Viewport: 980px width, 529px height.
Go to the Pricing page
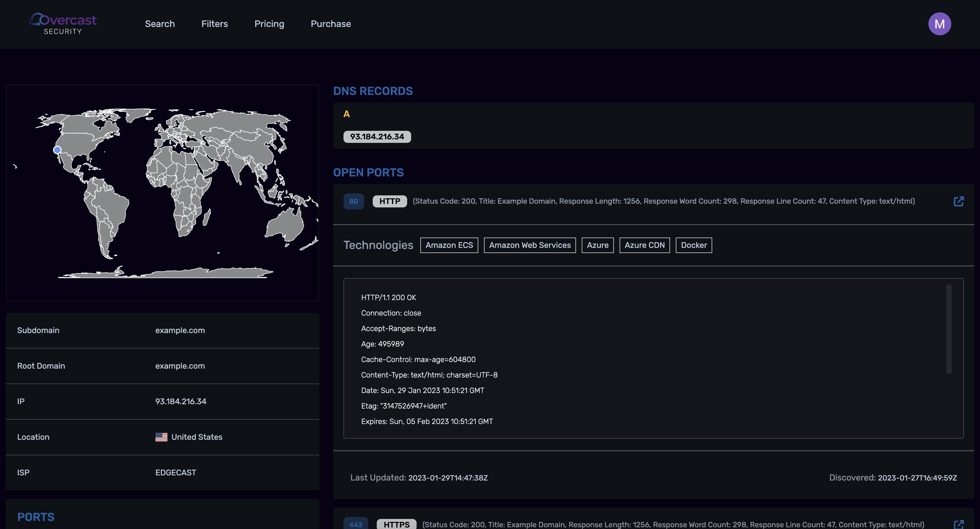coord(269,24)
